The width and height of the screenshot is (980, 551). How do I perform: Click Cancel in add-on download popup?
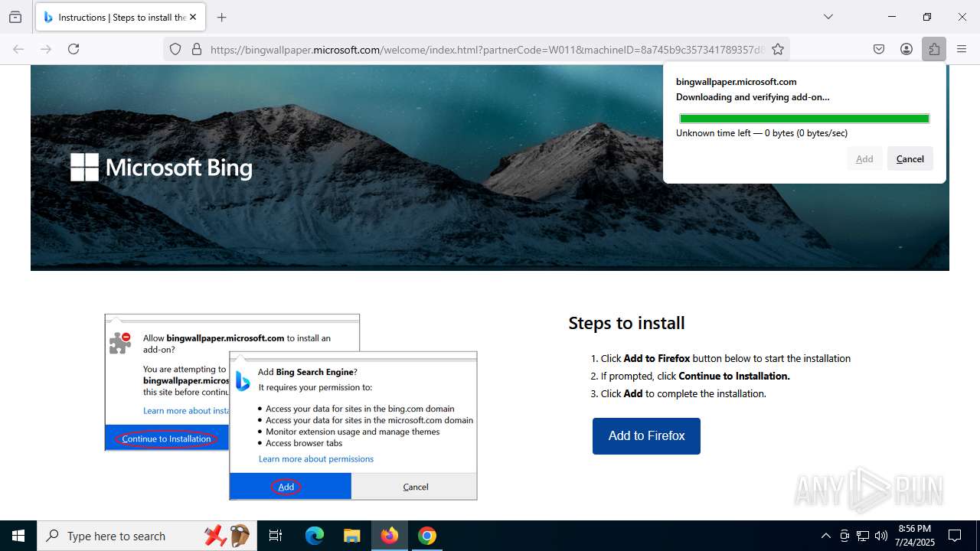pos(910,158)
